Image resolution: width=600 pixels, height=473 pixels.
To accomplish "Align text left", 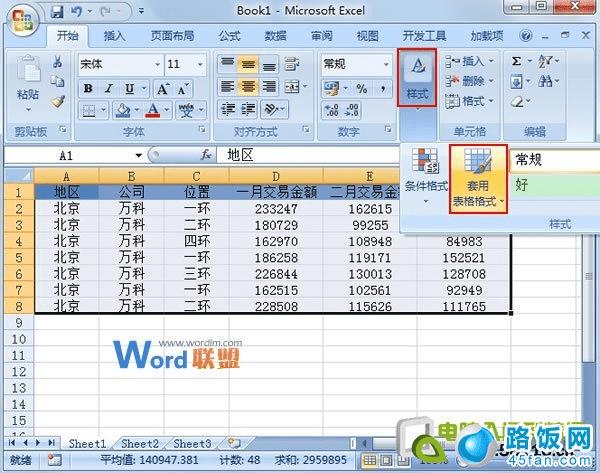I will (227, 87).
